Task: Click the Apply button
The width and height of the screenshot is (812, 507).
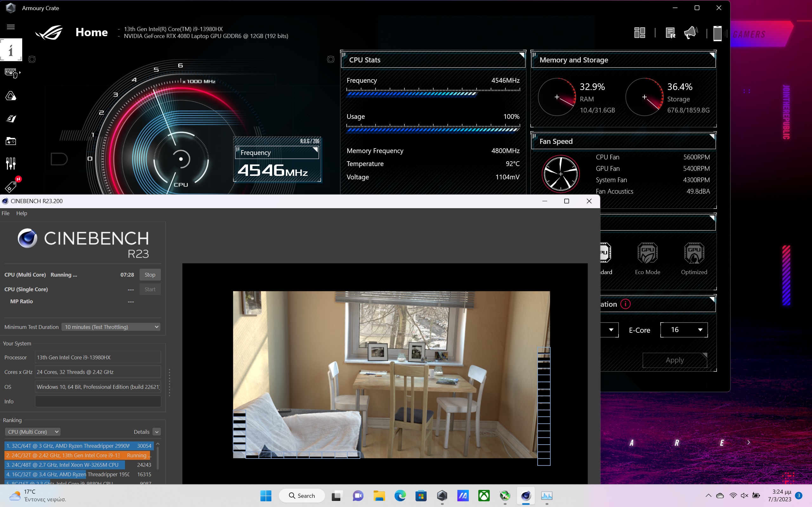Action: coord(674,360)
